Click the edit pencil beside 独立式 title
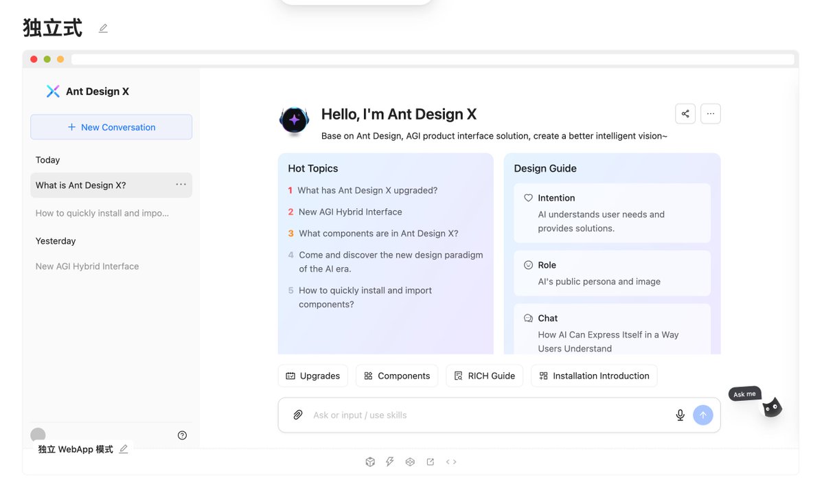This screenshot has width=824, height=504. 103,28
